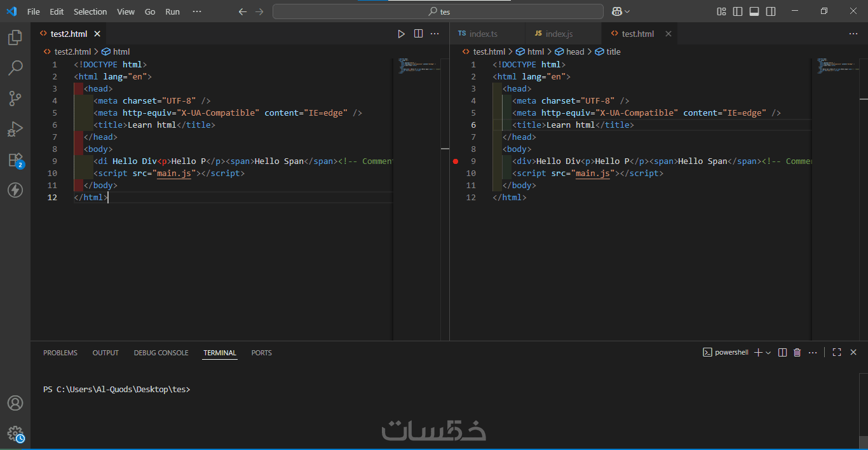
Task: Toggle the bottom panel layout button
Action: pos(754,11)
